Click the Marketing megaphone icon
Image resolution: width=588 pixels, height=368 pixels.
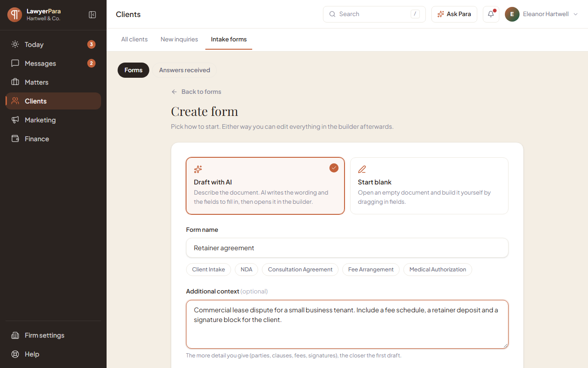tap(15, 120)
